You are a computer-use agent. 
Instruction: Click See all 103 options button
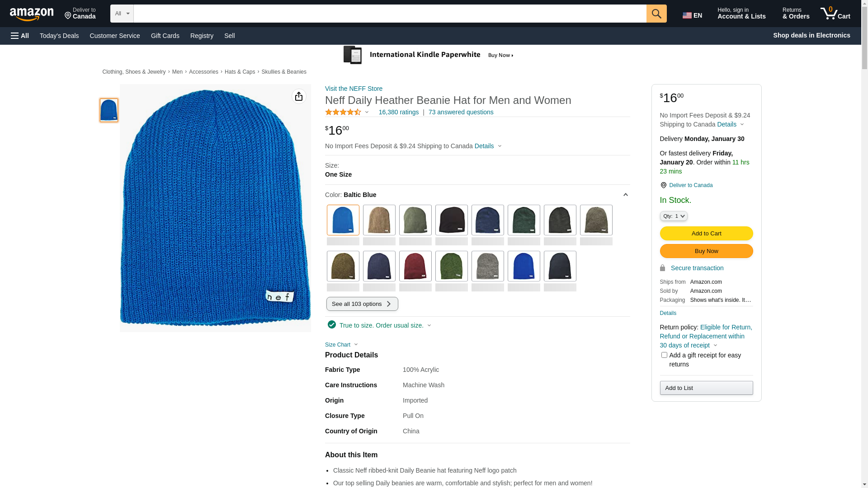(x=362, y=304)
